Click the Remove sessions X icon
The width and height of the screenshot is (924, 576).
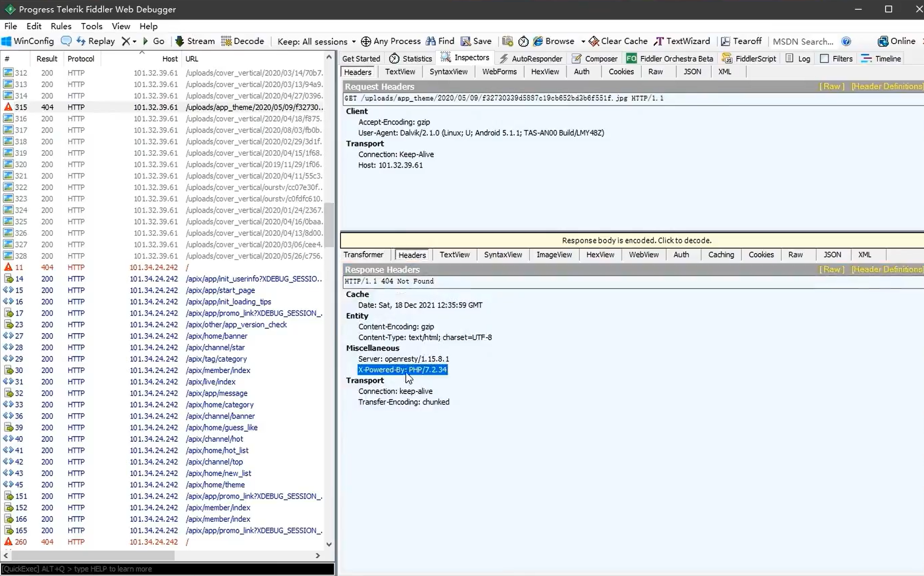point(126,41)
